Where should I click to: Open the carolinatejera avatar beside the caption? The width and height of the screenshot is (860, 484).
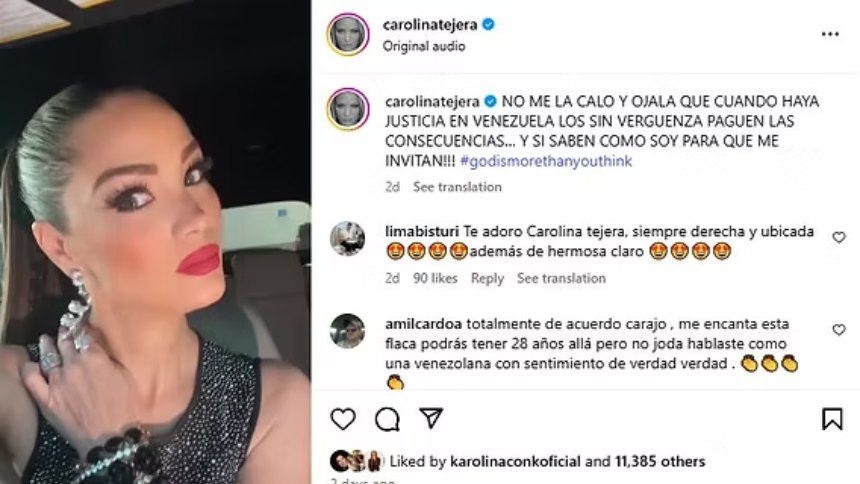click(348, 109)
